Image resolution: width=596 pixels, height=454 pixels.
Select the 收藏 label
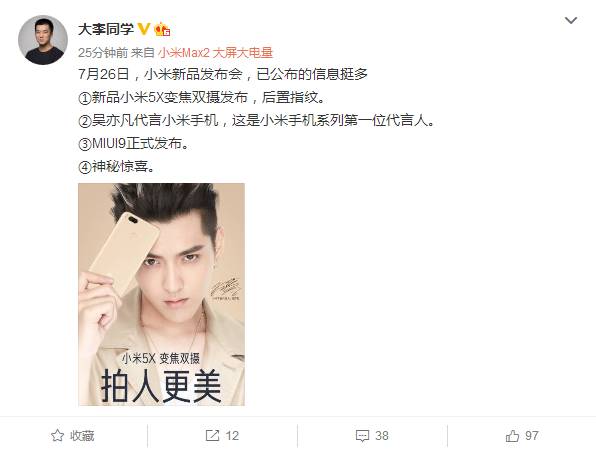point(82,436)
